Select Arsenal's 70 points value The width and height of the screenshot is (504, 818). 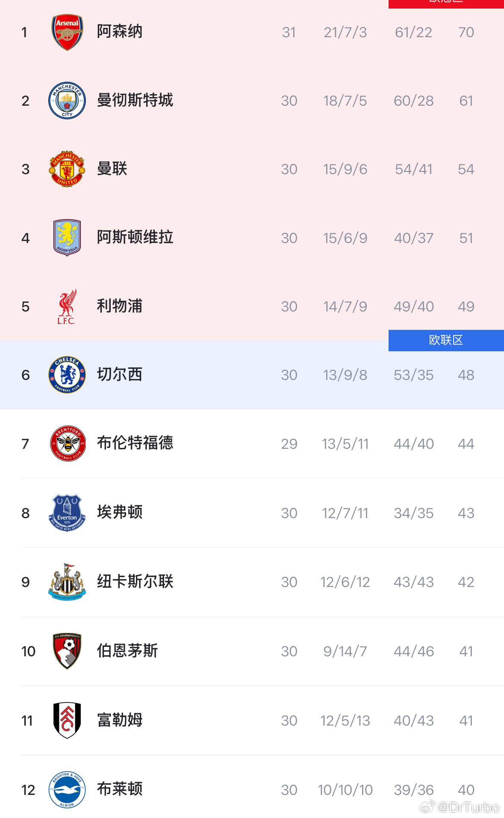pos(466,32)
